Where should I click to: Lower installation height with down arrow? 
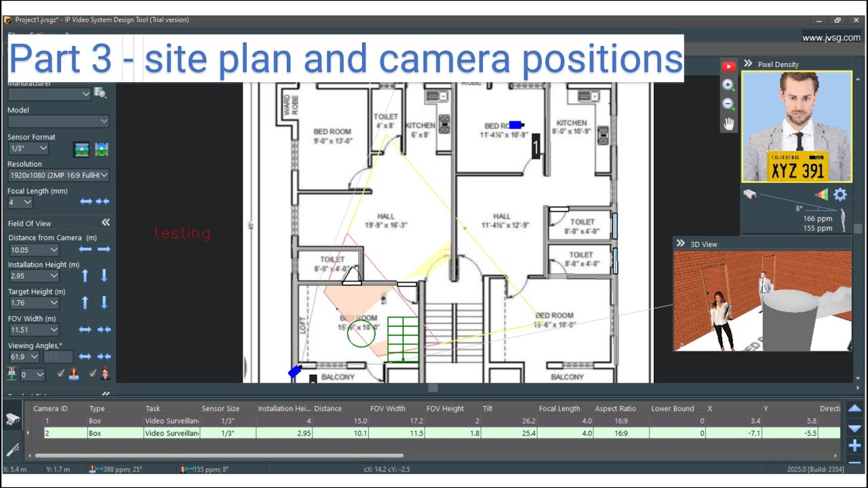tap(104, 275)
